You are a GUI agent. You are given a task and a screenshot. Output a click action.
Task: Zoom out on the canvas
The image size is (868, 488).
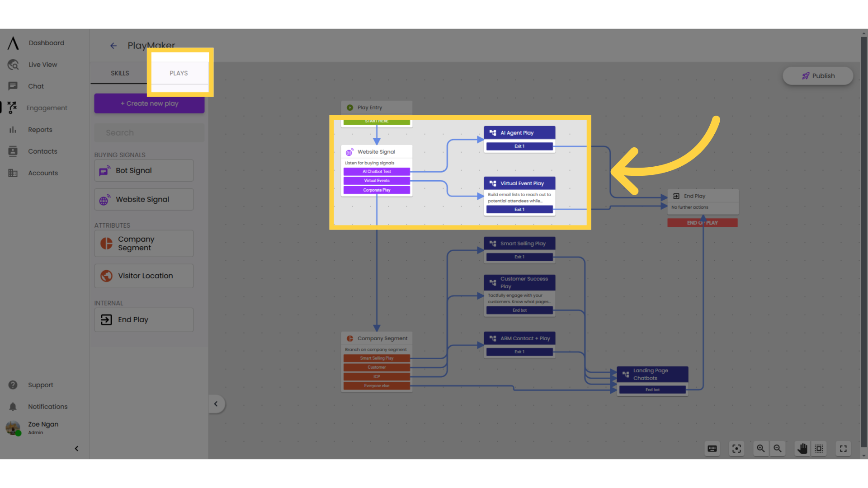click(x=778, y=449)
